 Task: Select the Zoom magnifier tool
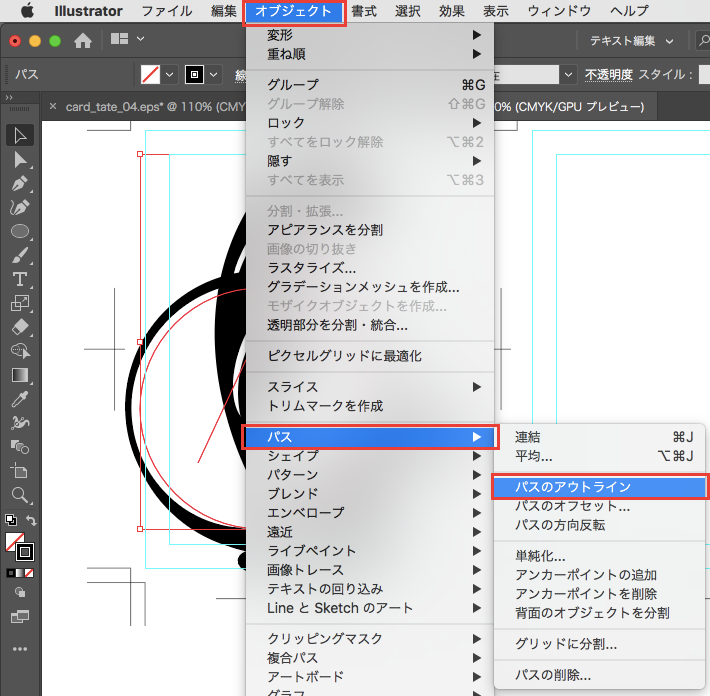coord(20,494)
